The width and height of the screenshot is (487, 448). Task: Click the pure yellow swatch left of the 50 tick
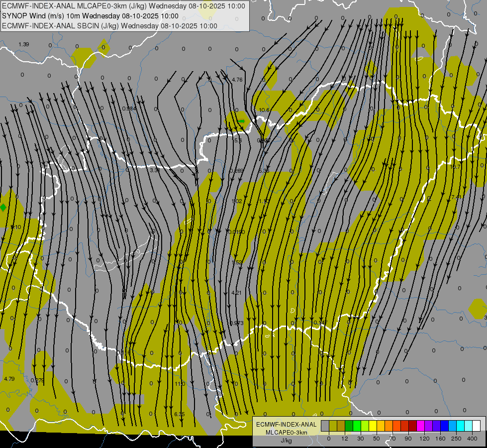tap(373, 426)
